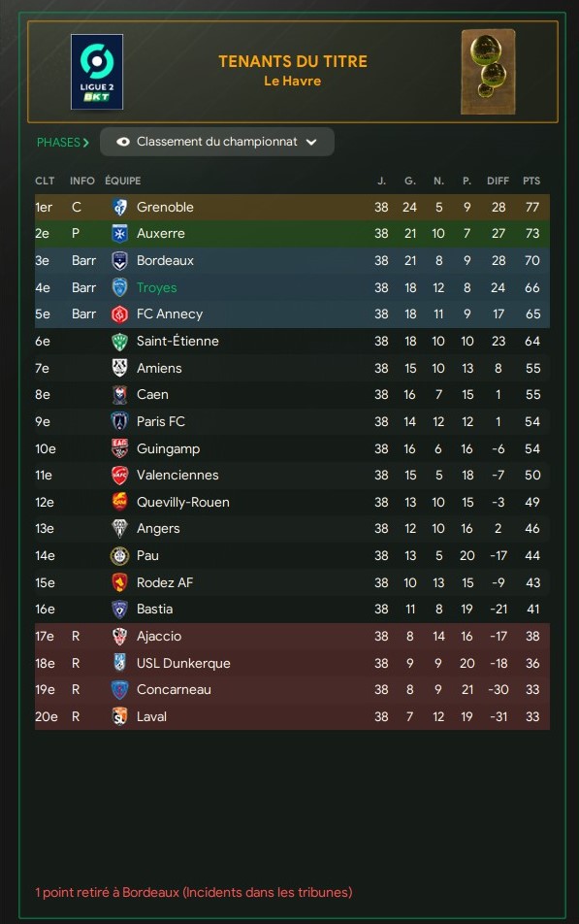Open the USL Dunkerque team name
579x924 pixels.
(183, 663)
